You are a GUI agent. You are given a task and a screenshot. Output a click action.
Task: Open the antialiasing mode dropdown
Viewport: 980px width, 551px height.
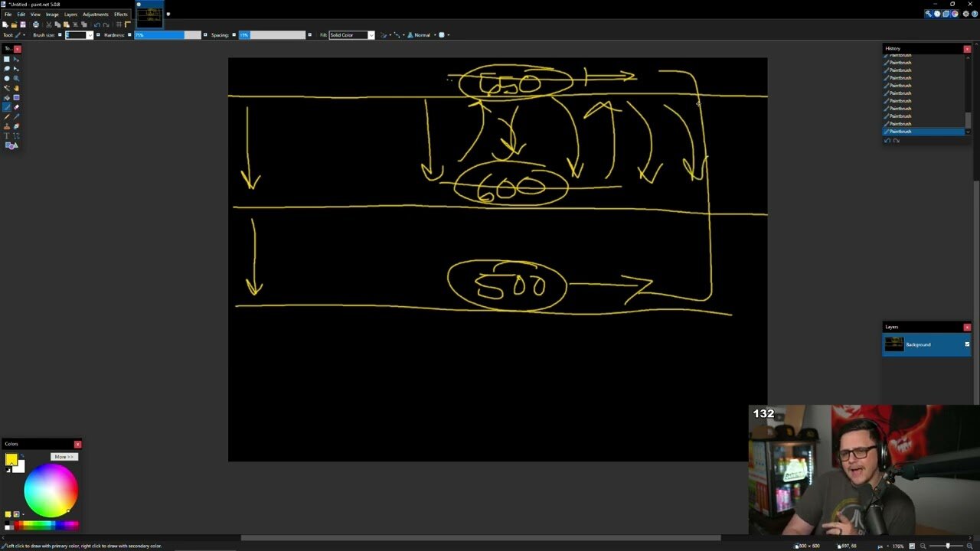coord(385,34)
